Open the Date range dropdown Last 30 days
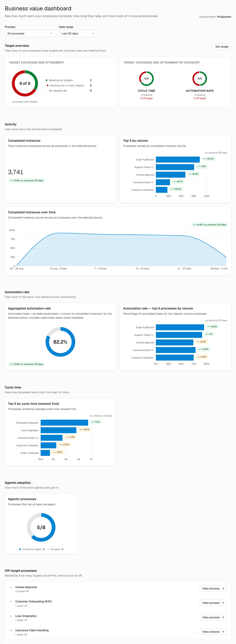 [78, 34]
